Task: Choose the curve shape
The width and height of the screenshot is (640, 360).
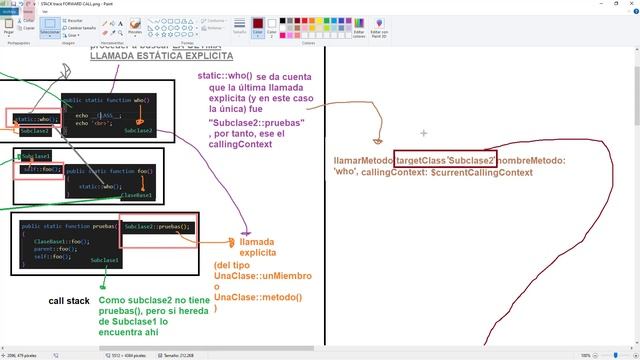Action: 157,21
